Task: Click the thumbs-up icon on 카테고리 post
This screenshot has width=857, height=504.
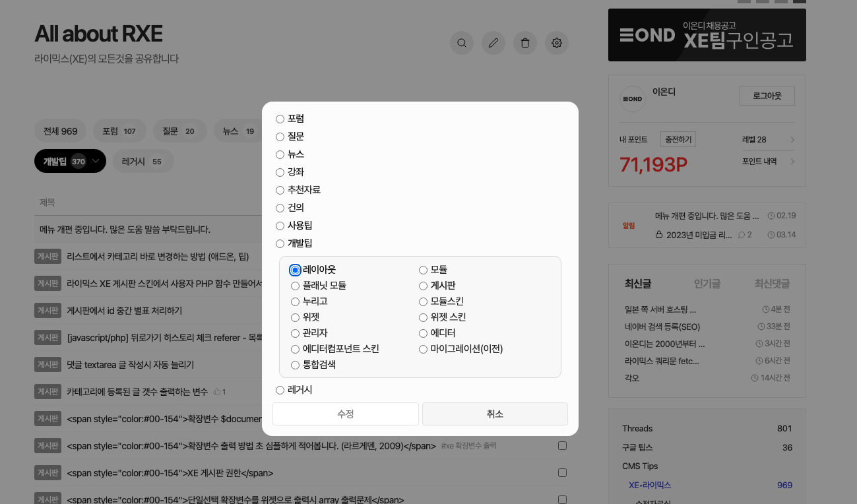Action: tap(216, 392)
